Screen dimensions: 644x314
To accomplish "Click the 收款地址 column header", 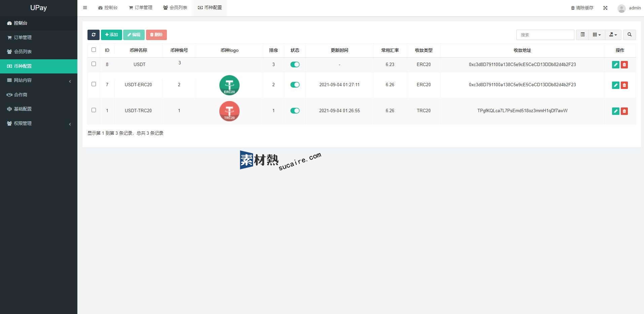I will (522, 50).
